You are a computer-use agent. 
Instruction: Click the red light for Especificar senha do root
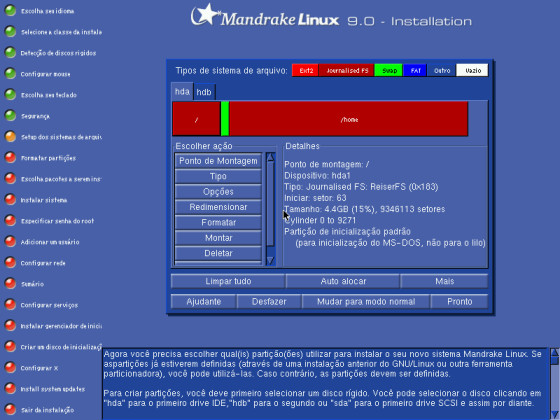(x=10, y=221)
